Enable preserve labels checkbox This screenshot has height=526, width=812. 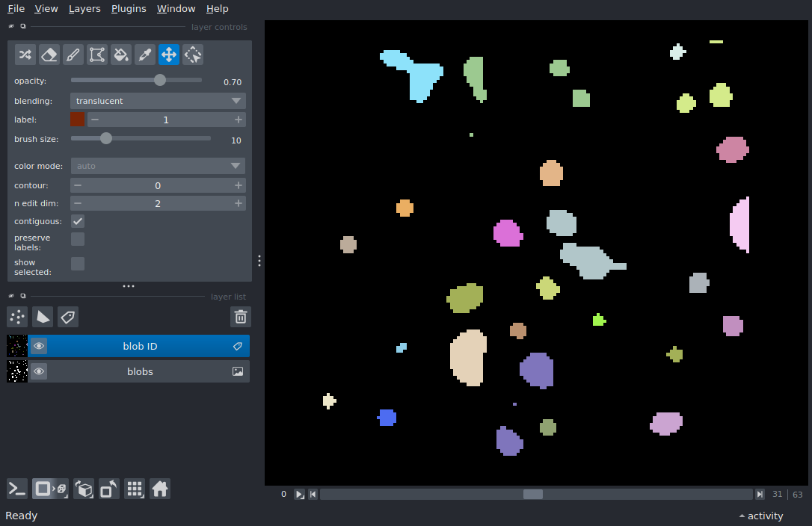click(78, 239)
